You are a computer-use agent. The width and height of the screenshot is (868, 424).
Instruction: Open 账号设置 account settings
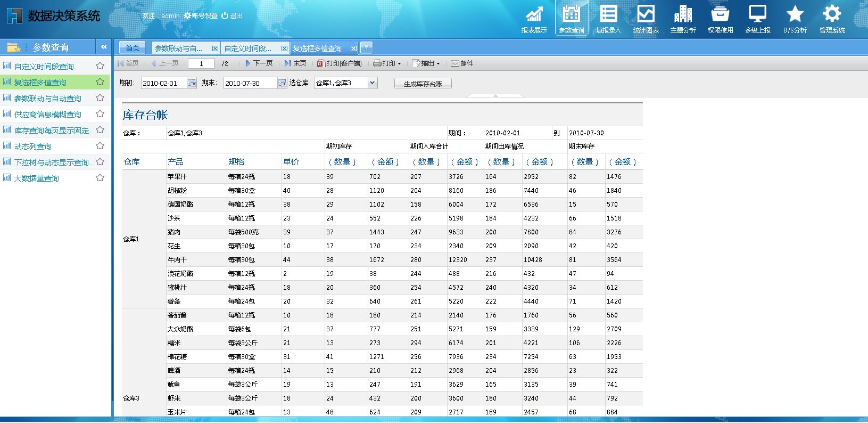(x=201, y=16)
